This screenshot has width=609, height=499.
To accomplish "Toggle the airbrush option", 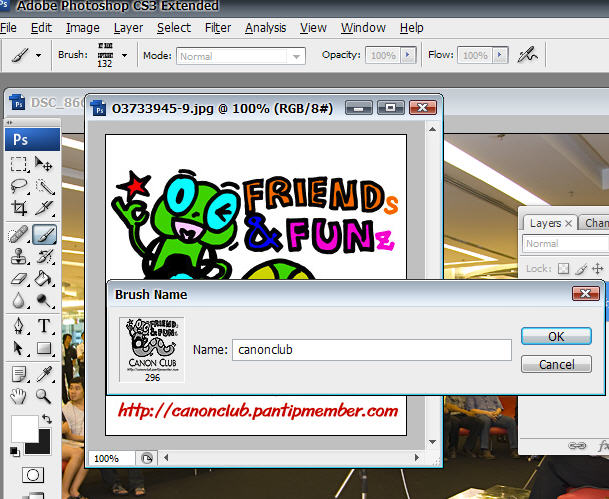I will pos(527,55).
